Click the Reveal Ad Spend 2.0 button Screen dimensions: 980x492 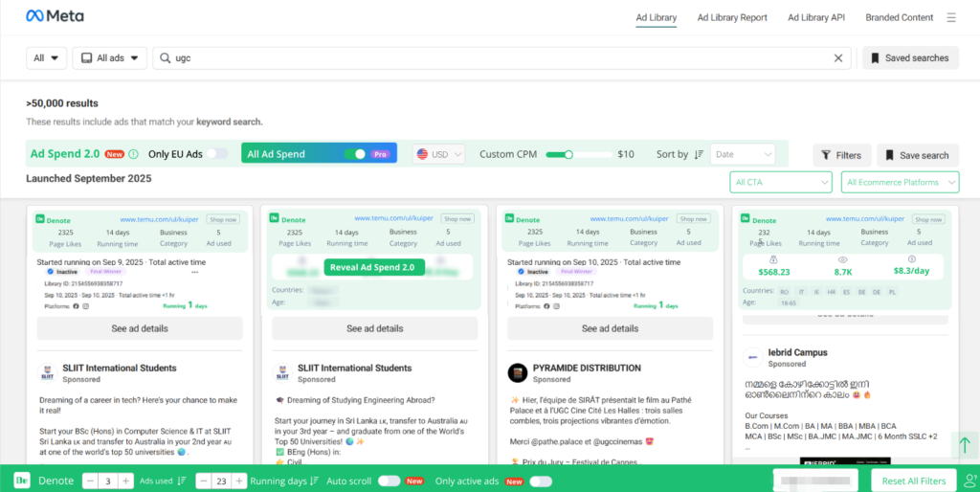pyautogui.click(x=374, y=267)
